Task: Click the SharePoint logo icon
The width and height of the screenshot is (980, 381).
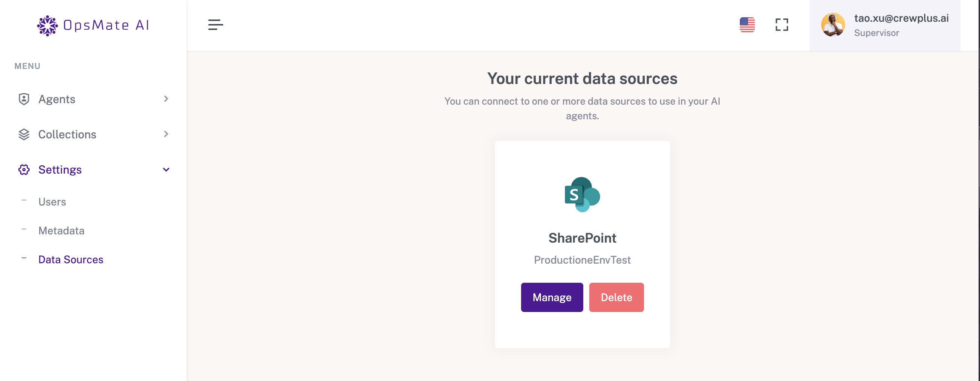Action: (x=582, y=194)
